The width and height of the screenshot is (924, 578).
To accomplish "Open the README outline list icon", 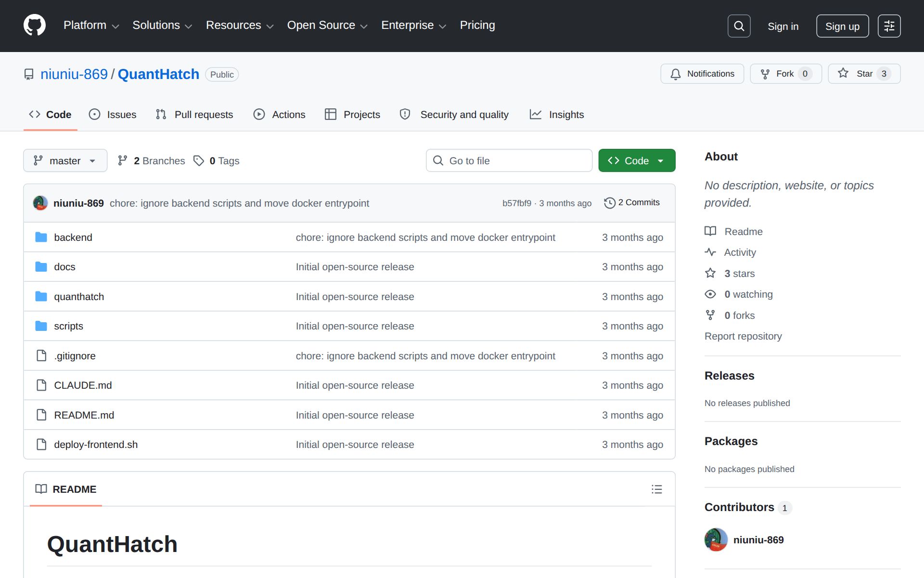I will 656,489.
